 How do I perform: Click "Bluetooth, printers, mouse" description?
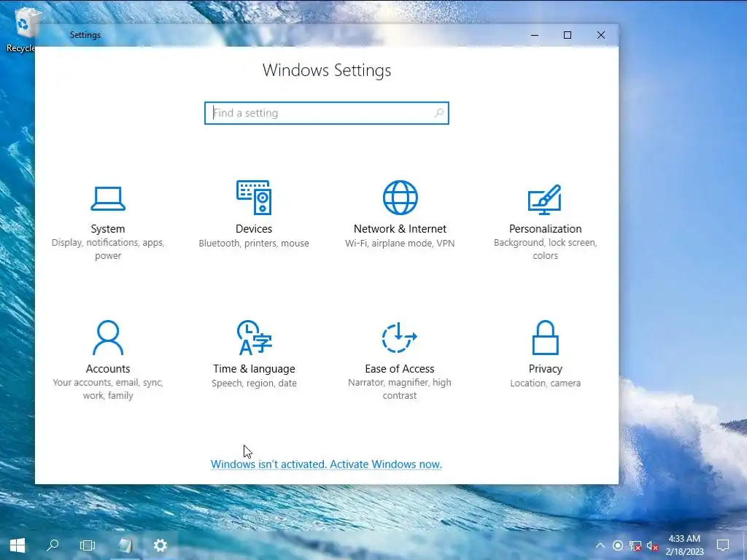(254, 243)
